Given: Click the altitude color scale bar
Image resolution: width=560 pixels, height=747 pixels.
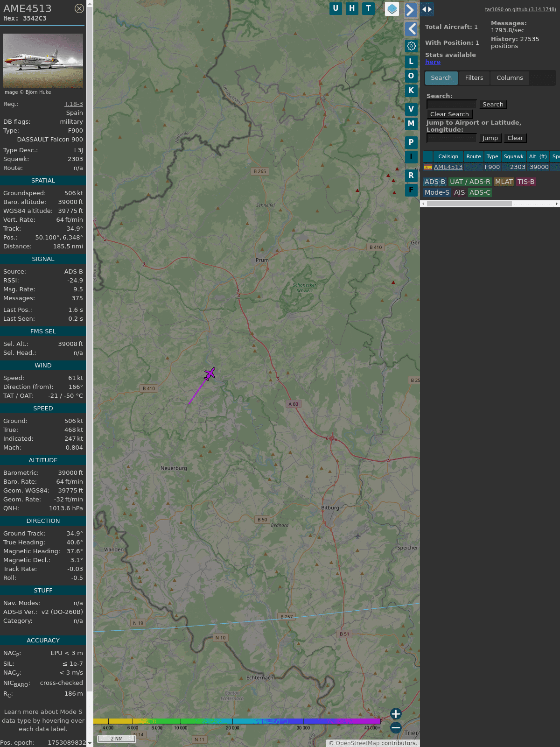Looking at the screenshot, I should [237, 721].
